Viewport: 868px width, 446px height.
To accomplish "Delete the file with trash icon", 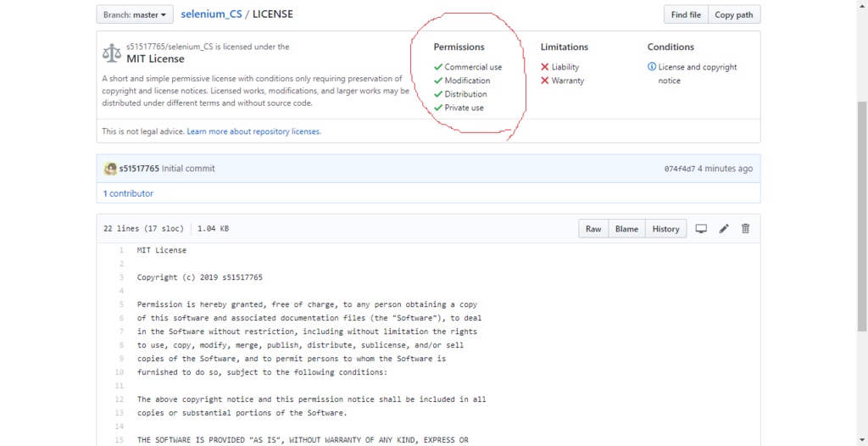I will coord(746,228).
